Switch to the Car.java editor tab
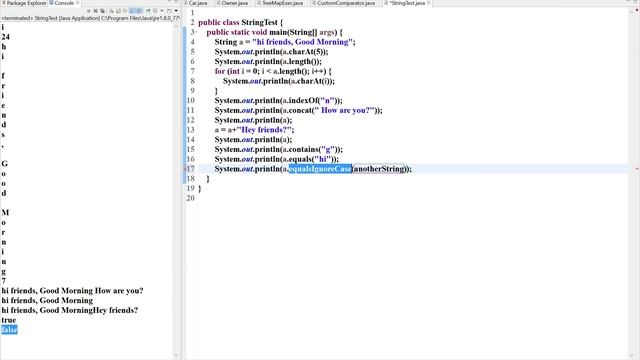This screenshot has height=360, width=640. [198, 3]
